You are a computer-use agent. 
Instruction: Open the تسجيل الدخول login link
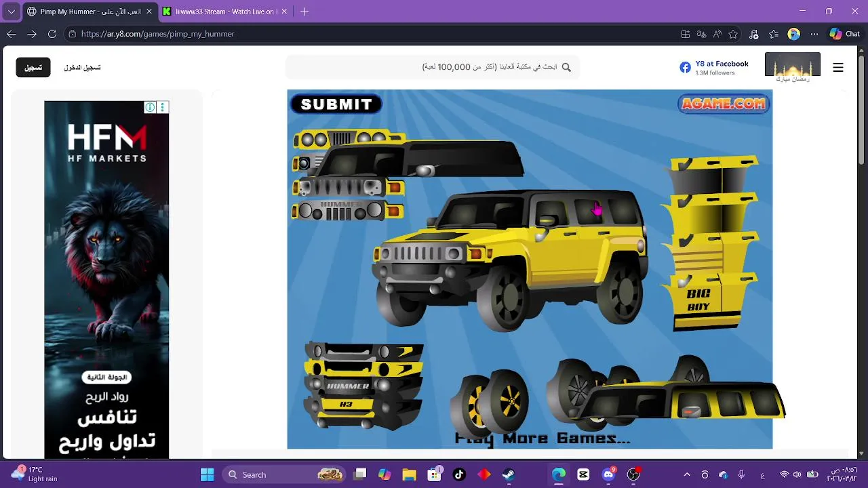[83, 68]
